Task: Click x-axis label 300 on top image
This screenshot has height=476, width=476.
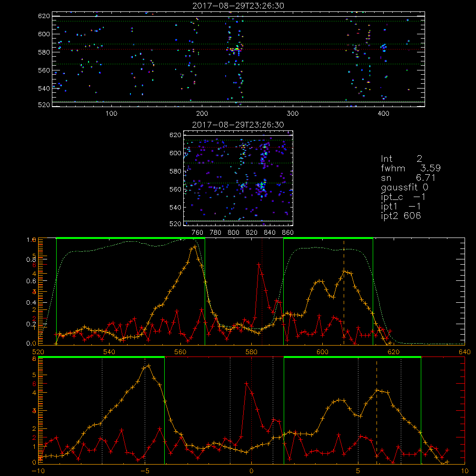Action: point(293,114)
